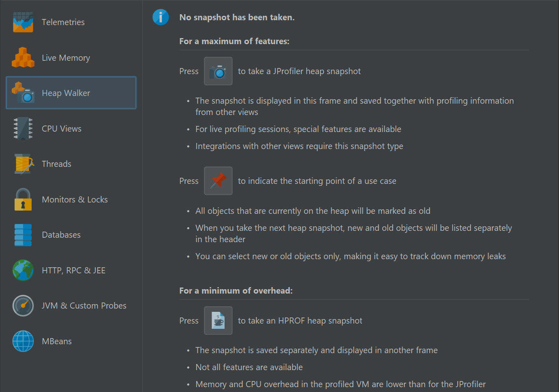Open the MBeans globe icon
The width and height of the screenshot is (559, 392).
click(x=23, y=341)
